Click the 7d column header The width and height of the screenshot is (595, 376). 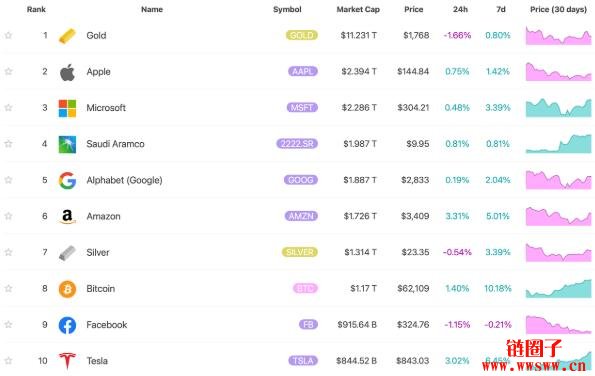click(501, 9)
